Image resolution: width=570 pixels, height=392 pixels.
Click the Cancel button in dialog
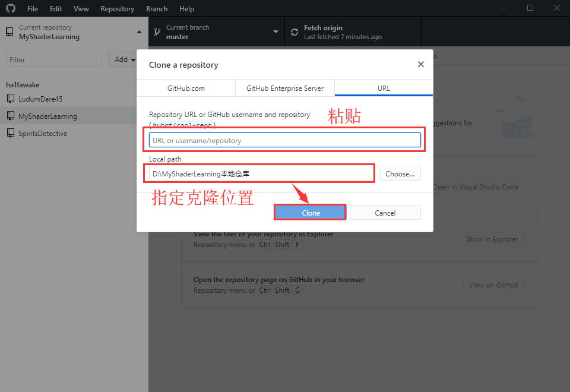(385, 213)
